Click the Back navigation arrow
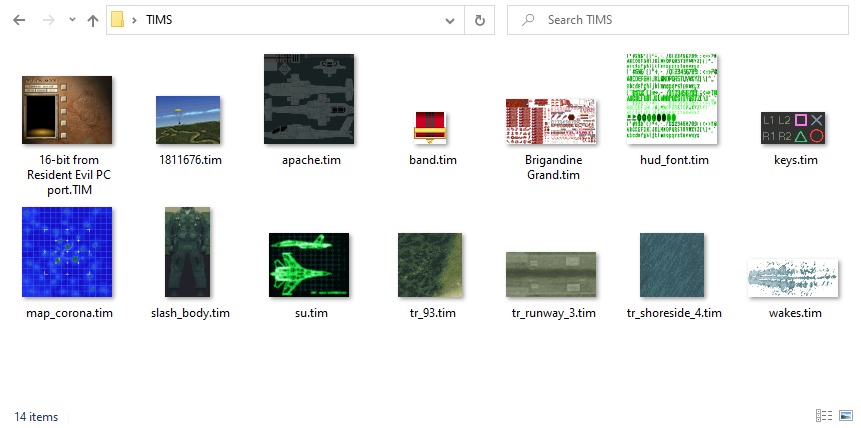This screenshot has height=428, width=861. (19, 20)
